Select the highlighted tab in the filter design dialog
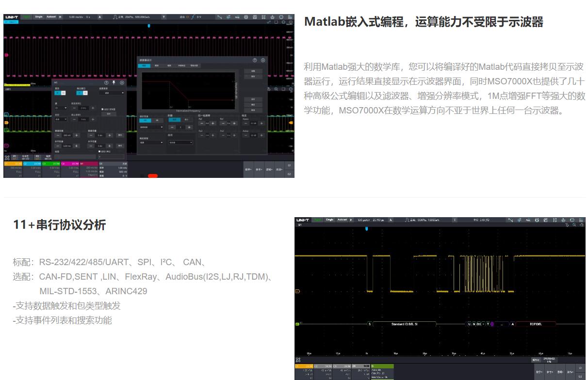The width and height of the screenshot is (588, 380). point(144,65)
